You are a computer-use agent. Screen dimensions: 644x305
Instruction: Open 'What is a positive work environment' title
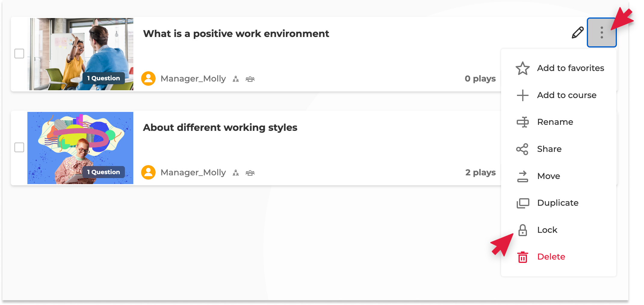click(236, 34)
